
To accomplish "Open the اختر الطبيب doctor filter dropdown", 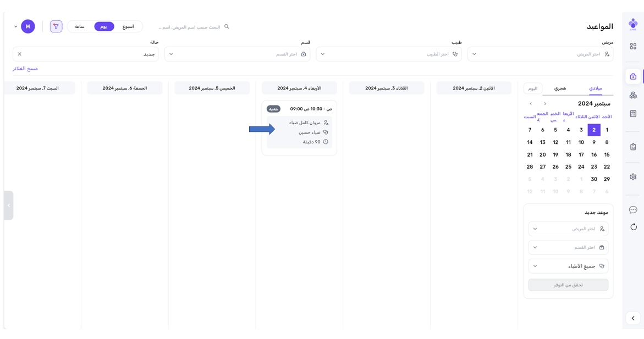I will [x=388, y=54].
